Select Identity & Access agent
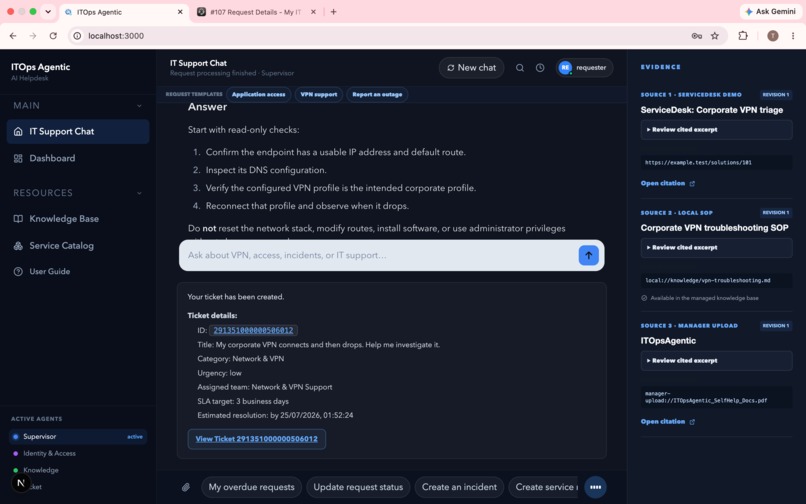Viewport: 806px width, 504px height. pyautogui.click(x=78, y=454)
